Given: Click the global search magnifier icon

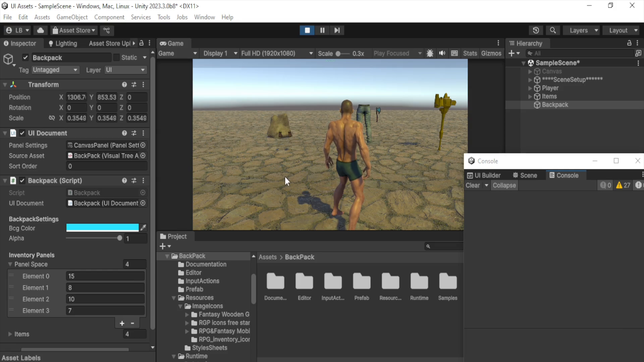Looking at the screenshot, I should coord(553,31).
